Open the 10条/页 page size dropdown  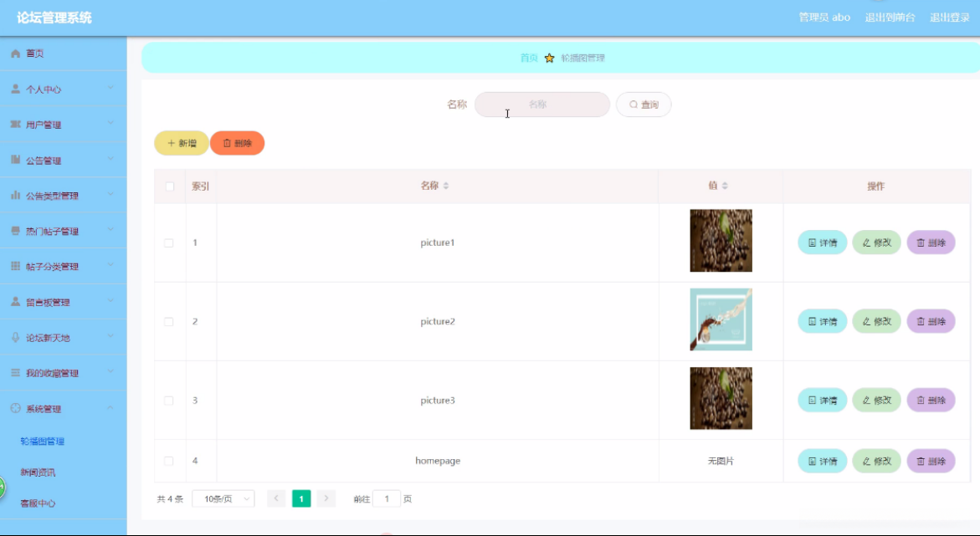coord(223,498)
